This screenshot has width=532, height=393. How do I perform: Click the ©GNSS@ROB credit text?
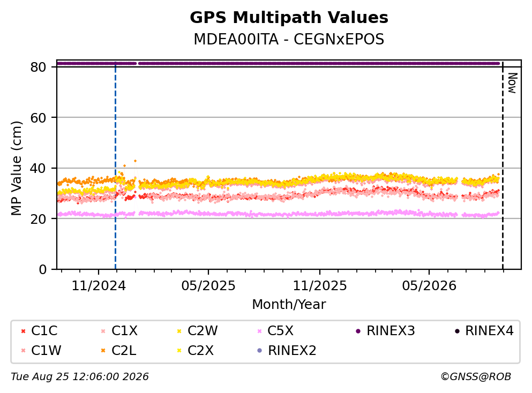[x=476, y=376]
